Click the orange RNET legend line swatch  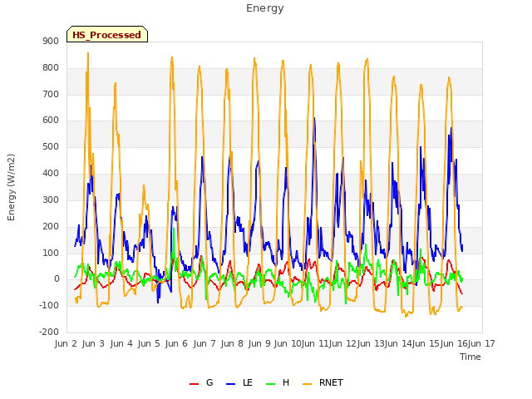click(x=308, y=384)
